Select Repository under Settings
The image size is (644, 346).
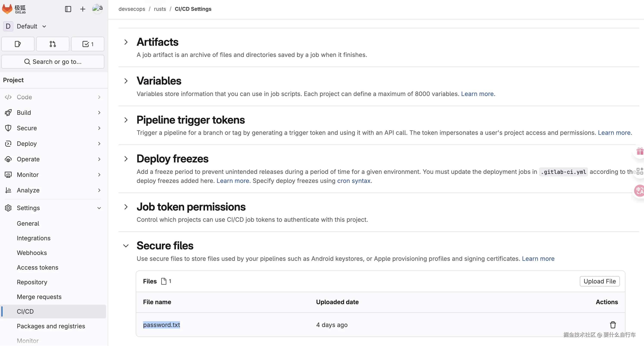pos(32,282)
